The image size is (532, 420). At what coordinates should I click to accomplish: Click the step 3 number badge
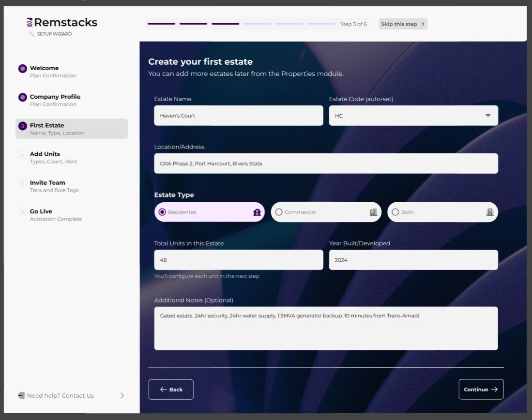pyautogui.click(x=22, y=126)
